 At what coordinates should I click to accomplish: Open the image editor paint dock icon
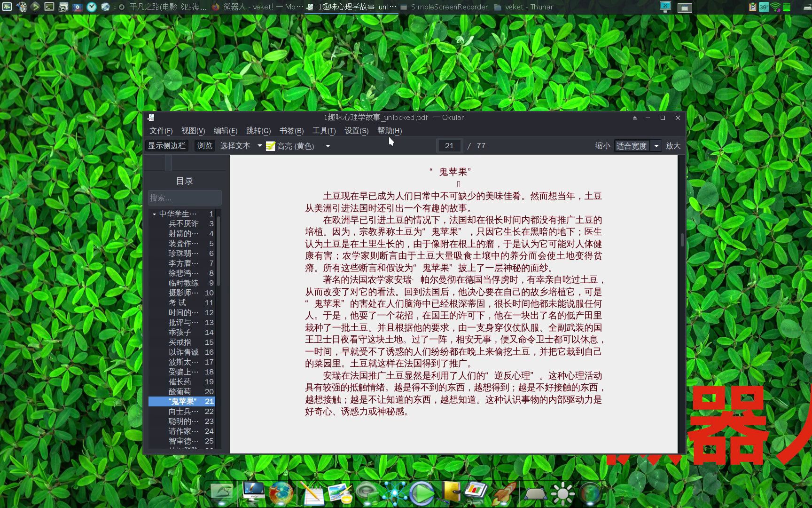(x=340, y=493)
